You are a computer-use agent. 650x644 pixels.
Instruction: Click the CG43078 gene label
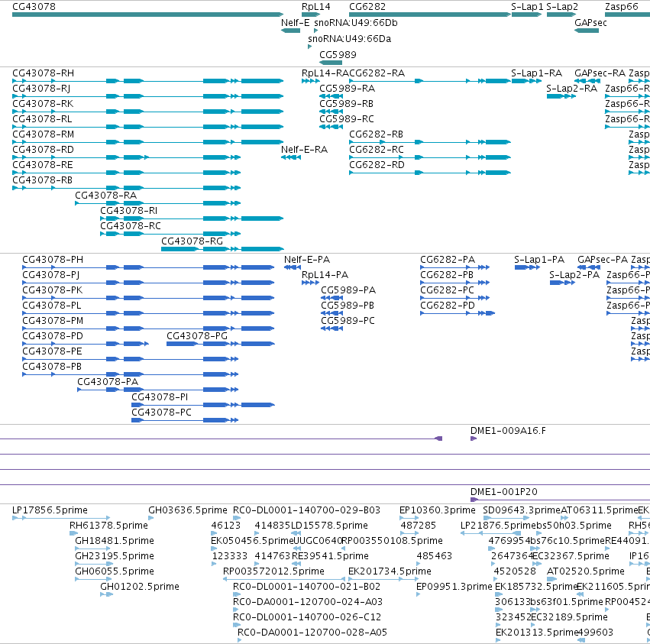pyautogui.click(x=34, y=7)
